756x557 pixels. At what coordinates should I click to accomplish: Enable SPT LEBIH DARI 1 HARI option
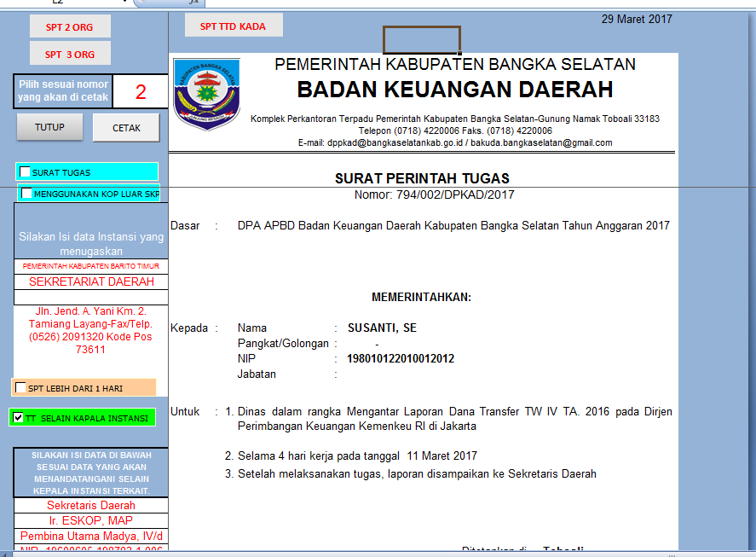coord(20,387)
